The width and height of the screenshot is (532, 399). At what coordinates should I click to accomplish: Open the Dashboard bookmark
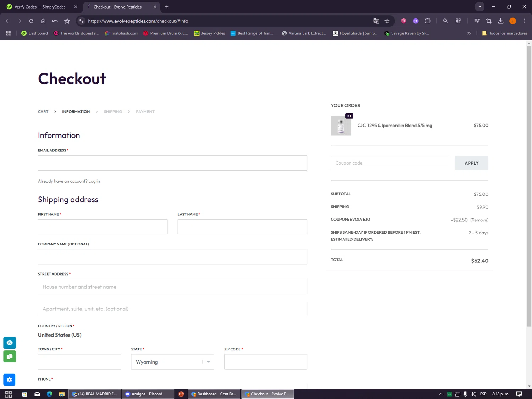(x=34, y=33)
